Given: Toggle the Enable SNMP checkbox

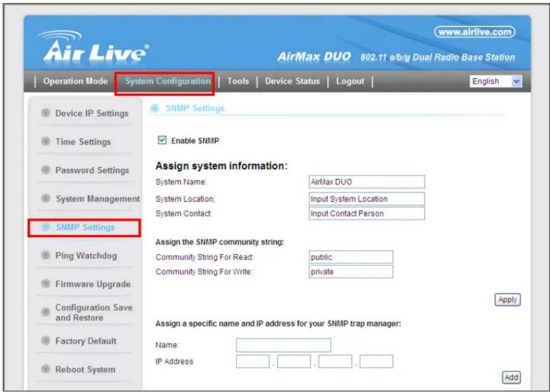Looking at the screenshot, I should pos(162,140).
